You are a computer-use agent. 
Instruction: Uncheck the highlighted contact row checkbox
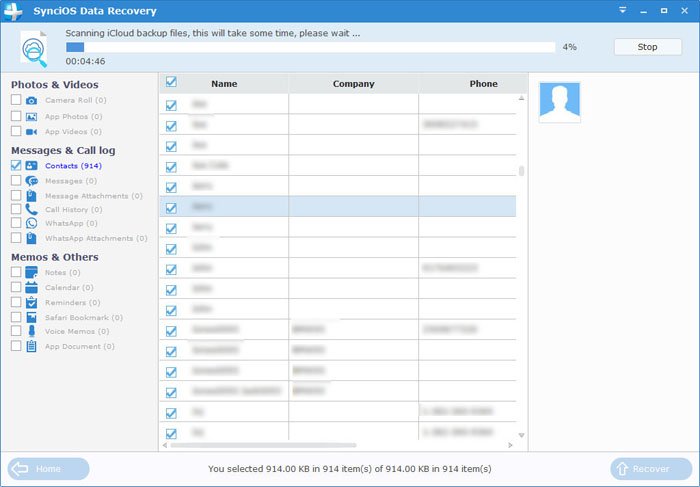click(171, 208)
